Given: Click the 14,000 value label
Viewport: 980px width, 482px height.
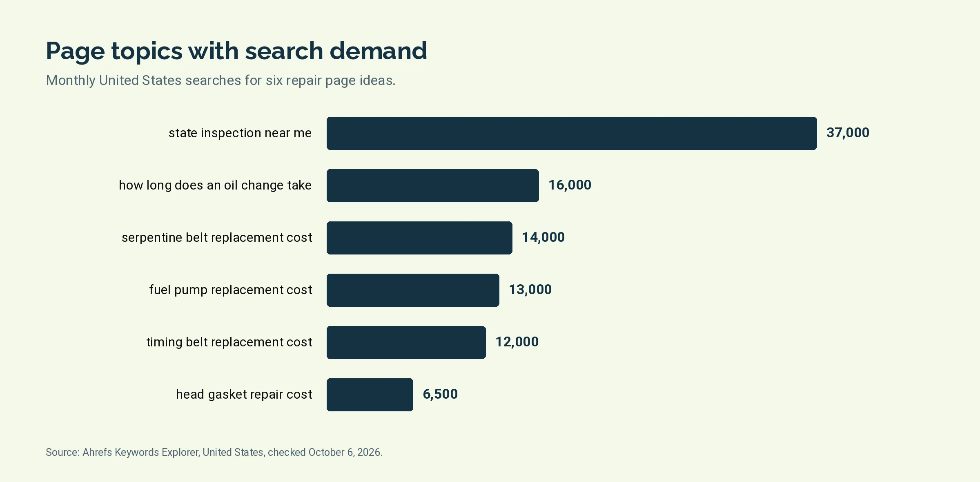Looking at the screenshot, I should pyautogui.click(x=543, y=237).
